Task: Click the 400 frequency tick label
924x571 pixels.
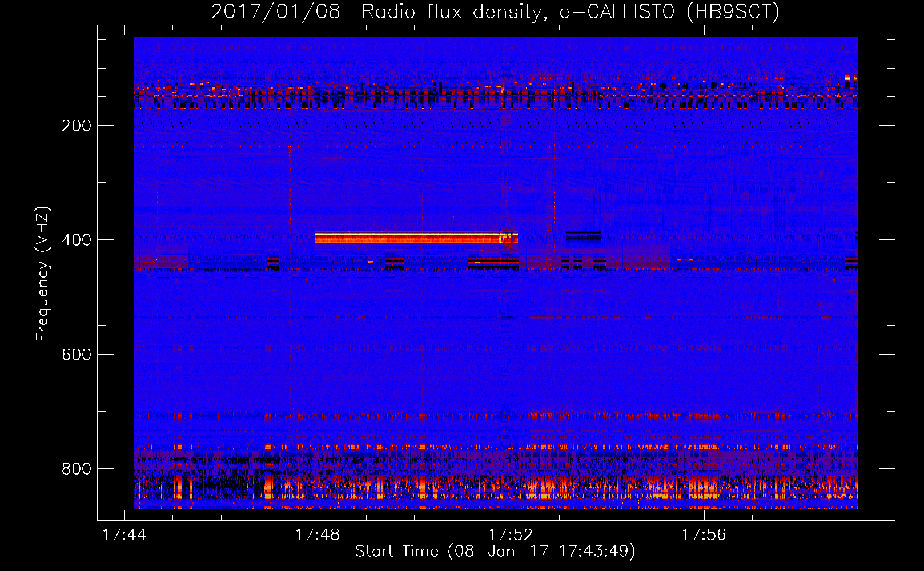Action: [x=77, y=240]
